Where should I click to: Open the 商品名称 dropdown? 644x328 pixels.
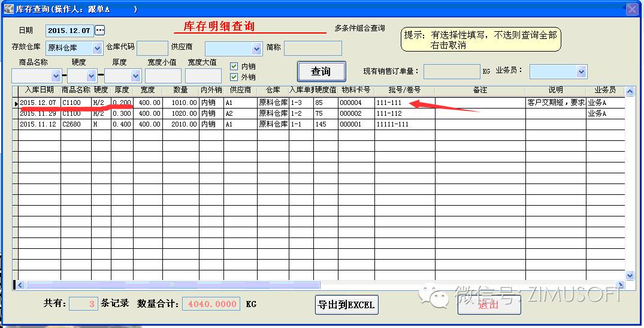pos(56,76)
